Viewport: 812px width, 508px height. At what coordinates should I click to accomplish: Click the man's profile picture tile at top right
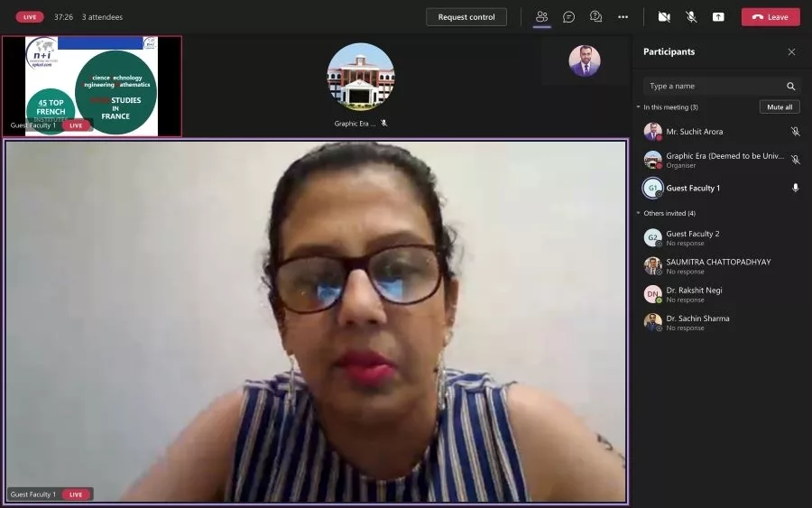click(585, 60)
